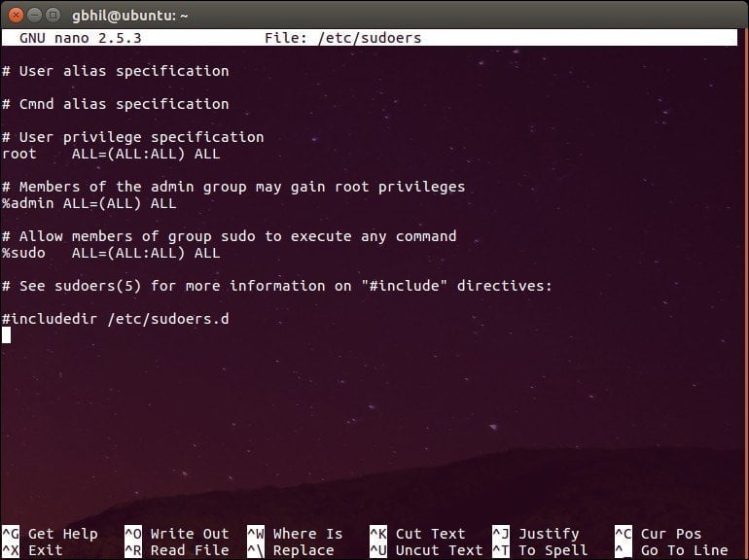Image resolution: width=749 pixels, height=560 pixels.
Task: Click the ^J Justify shortcut
Action: coord(535,534)
